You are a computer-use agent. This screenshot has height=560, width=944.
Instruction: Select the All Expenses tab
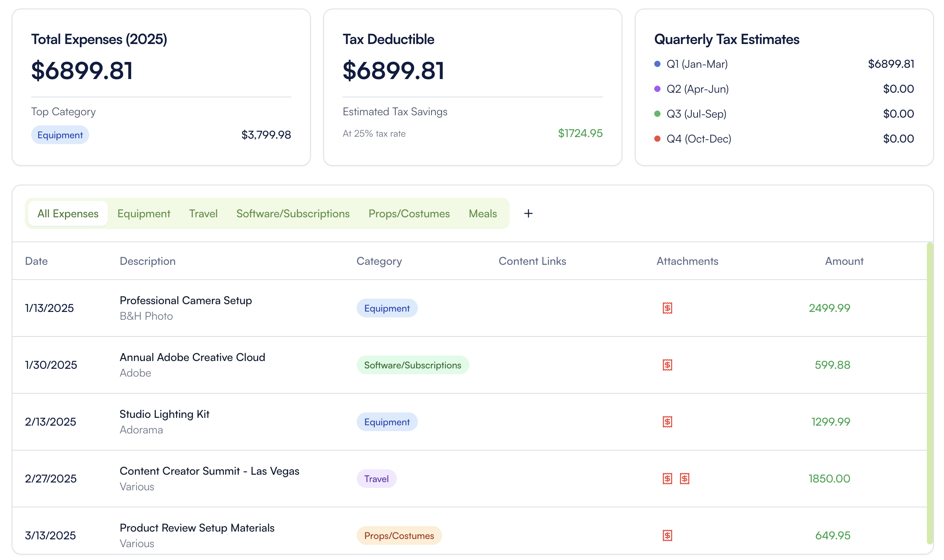pos(68,213)
